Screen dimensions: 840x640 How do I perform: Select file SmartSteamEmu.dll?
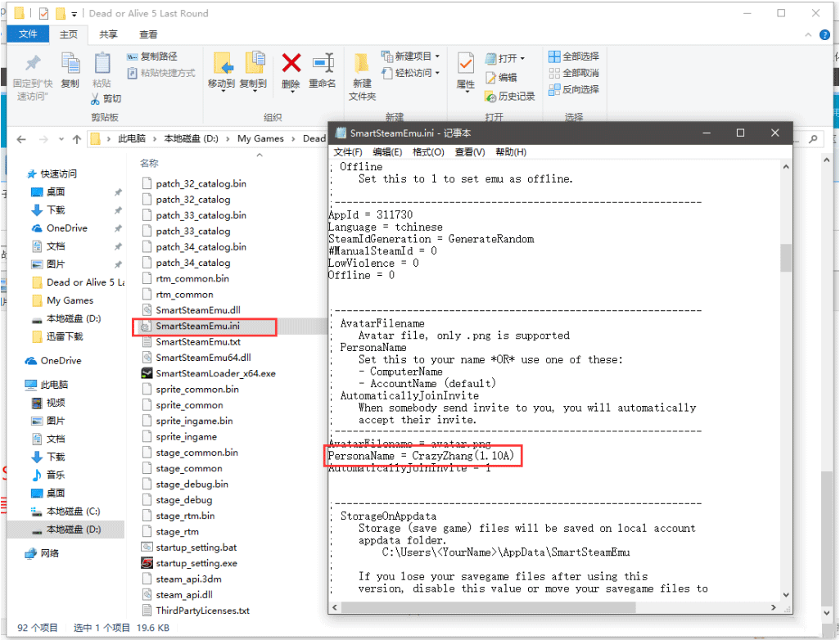pyautogui.click(x=192, y=310)
